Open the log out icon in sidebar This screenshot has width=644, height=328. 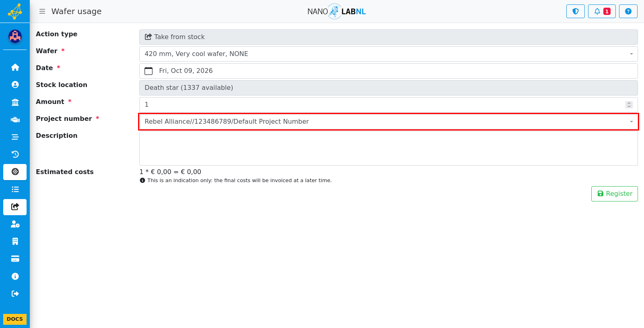click(15, 294)
